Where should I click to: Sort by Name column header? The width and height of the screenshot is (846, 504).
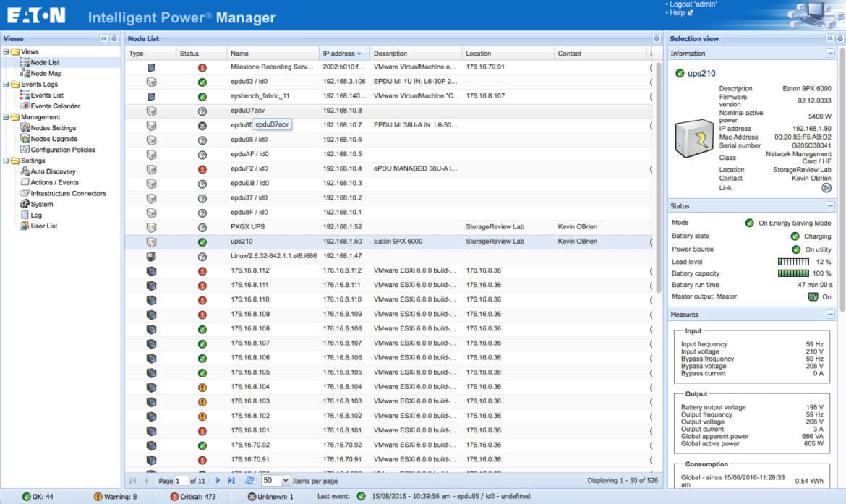pos(273,54)
